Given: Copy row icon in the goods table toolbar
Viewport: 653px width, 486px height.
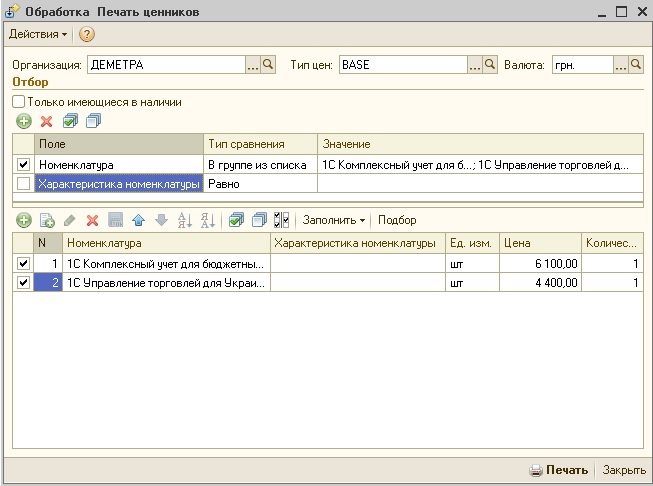Looking at the screenshot, I should (x=47, y=220).
